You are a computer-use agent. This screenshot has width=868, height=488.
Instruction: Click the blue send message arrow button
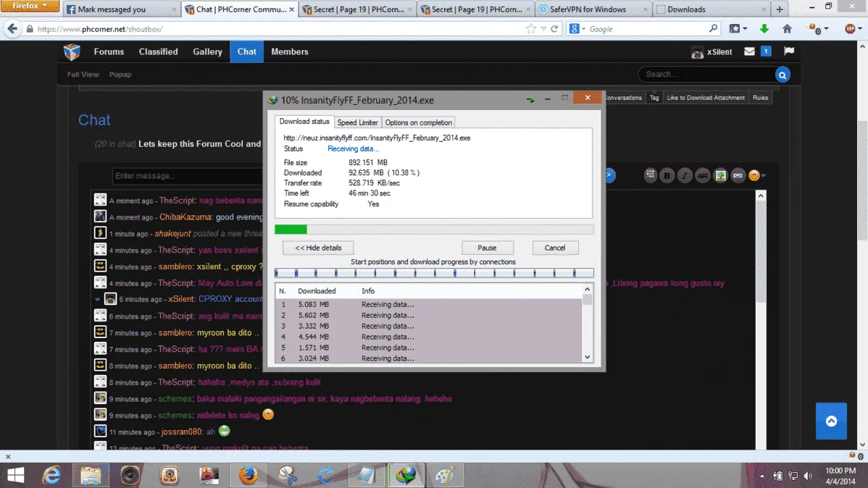pyautogui.click(x=609, y=175)
